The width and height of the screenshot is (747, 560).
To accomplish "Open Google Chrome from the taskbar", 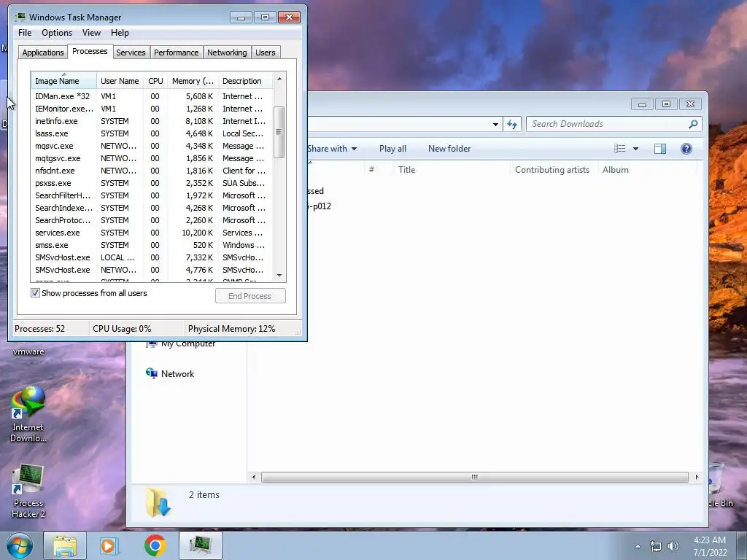I will [x=155, y=545].
